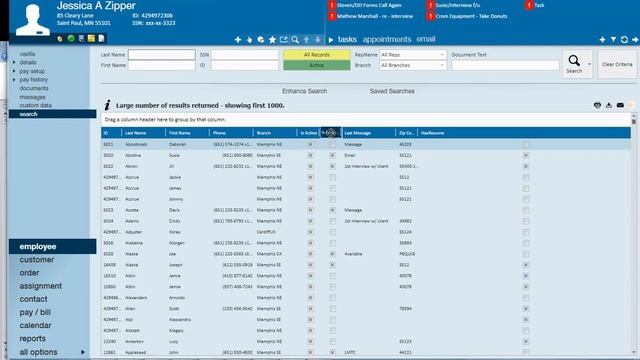Open the documents page in sidebar
This screenshot has width=640, height=360.
(34, 88)
